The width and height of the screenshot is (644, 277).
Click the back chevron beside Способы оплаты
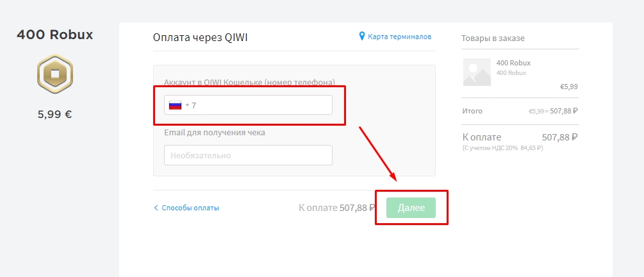(x=156, y=208)
